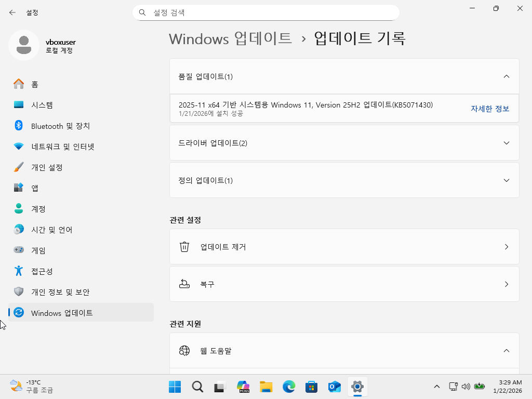This screenshot has width=532, height=399.
Task: Expand 정의 업데이트(1) section
Action: 344,180
